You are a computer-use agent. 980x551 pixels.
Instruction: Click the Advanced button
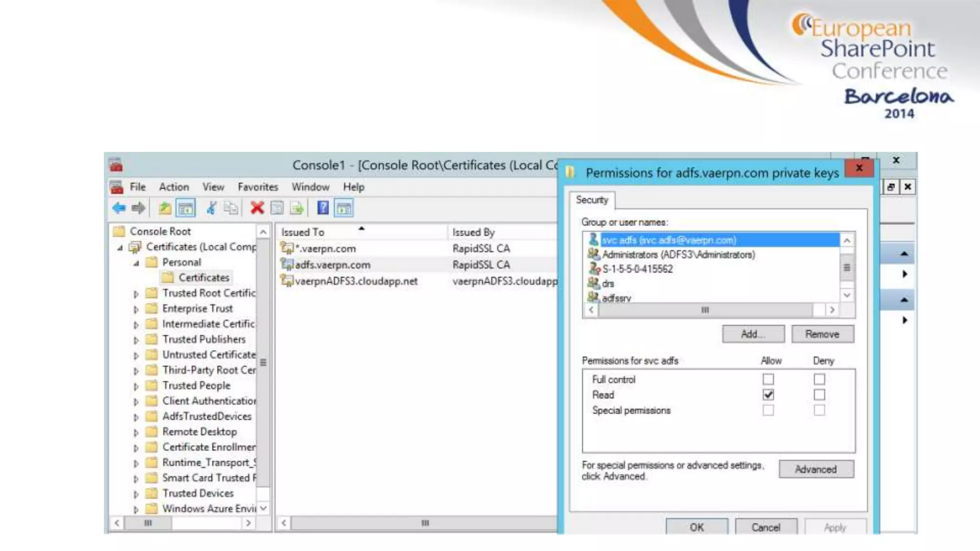pyautogui.click(x=816, y=469)
